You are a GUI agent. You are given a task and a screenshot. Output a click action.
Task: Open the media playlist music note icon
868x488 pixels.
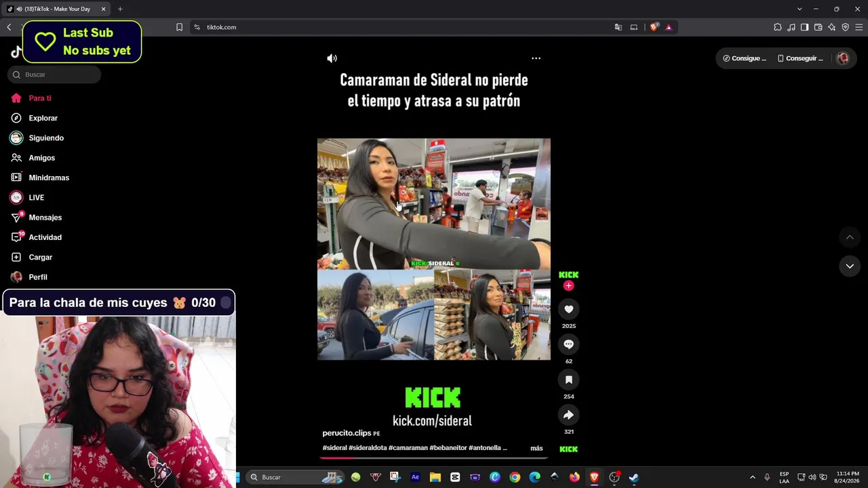[791, 27]
